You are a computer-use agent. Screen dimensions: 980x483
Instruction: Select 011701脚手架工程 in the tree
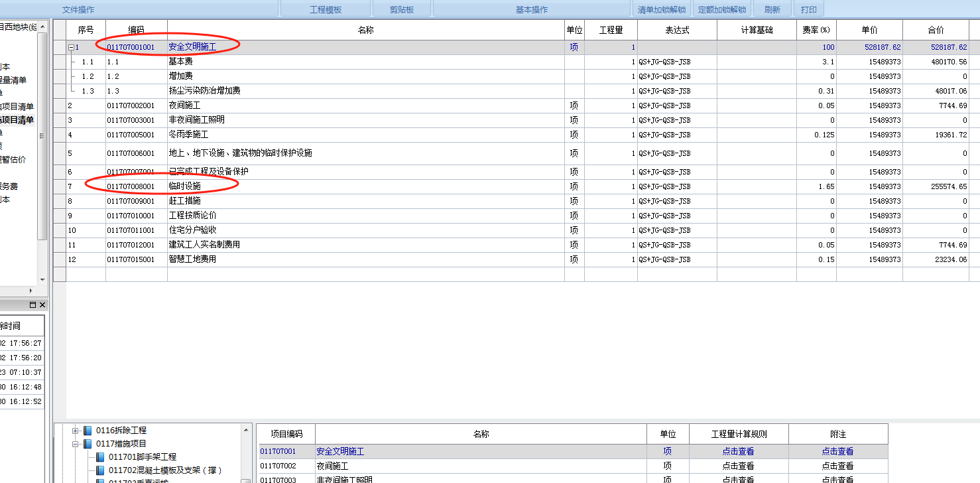coord(143,457)
